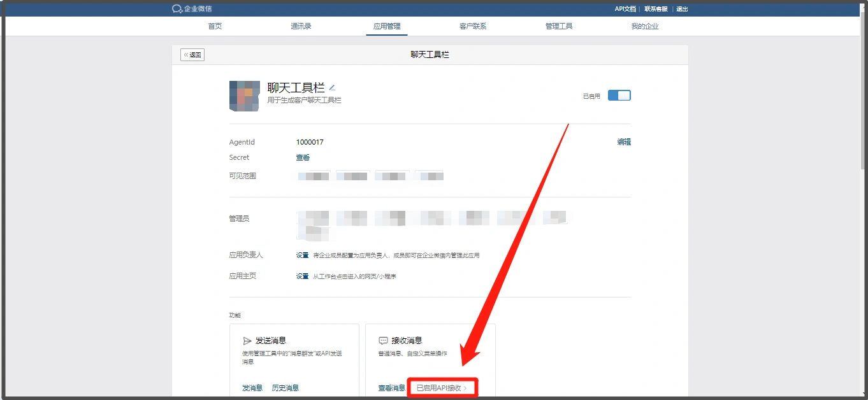
Task: Edit app name with pencil icon
Action: [332, 88]
